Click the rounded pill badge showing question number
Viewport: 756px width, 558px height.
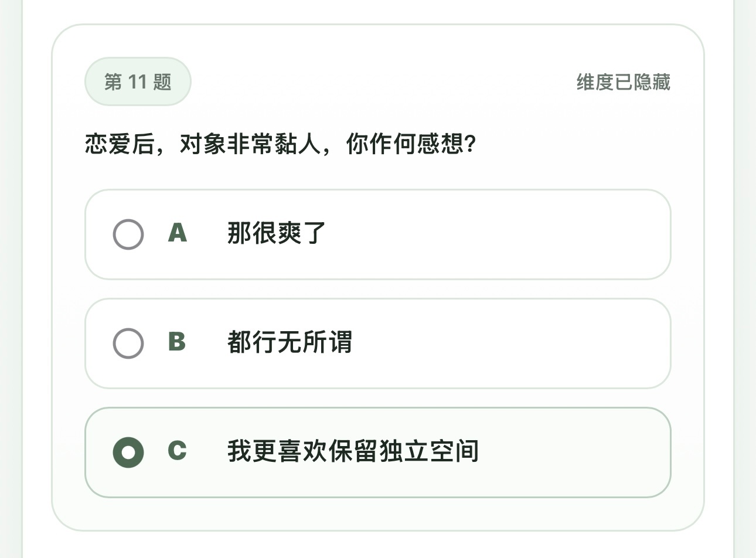[137, 81]
